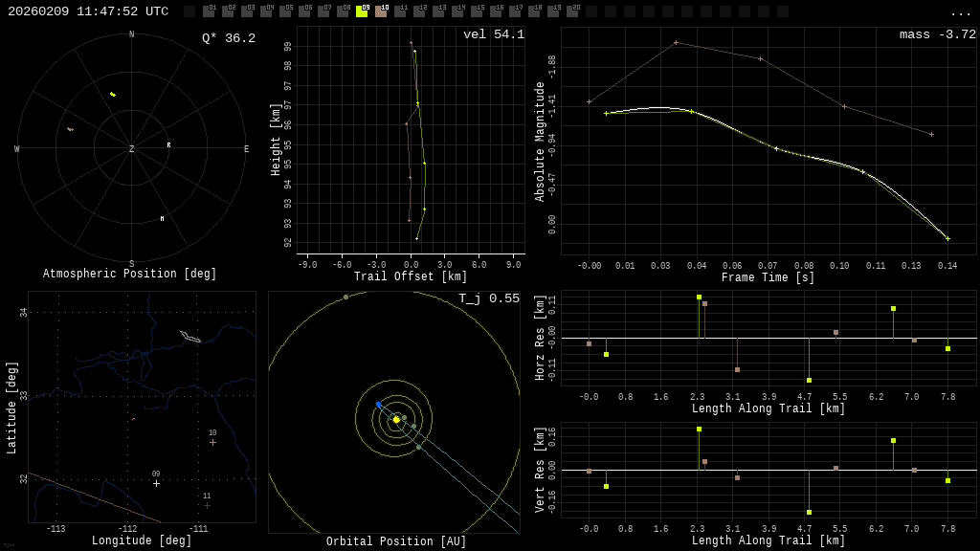This screenshot has width=980, height=551.
Task: Select station 01 box in top strip
Action: pyautogui.click(x=209, y=11)
